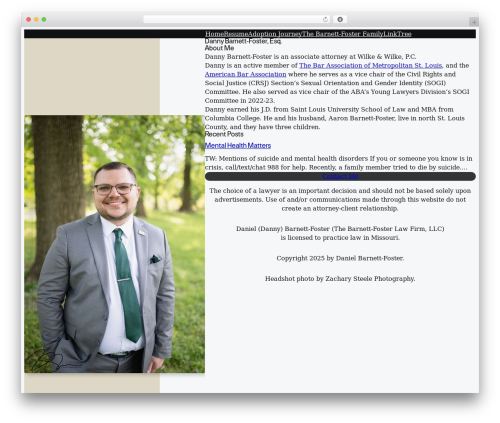Click the 'TW: Mentions of suicide' post excerpt

pyautogui.click(x=338, y=163)
